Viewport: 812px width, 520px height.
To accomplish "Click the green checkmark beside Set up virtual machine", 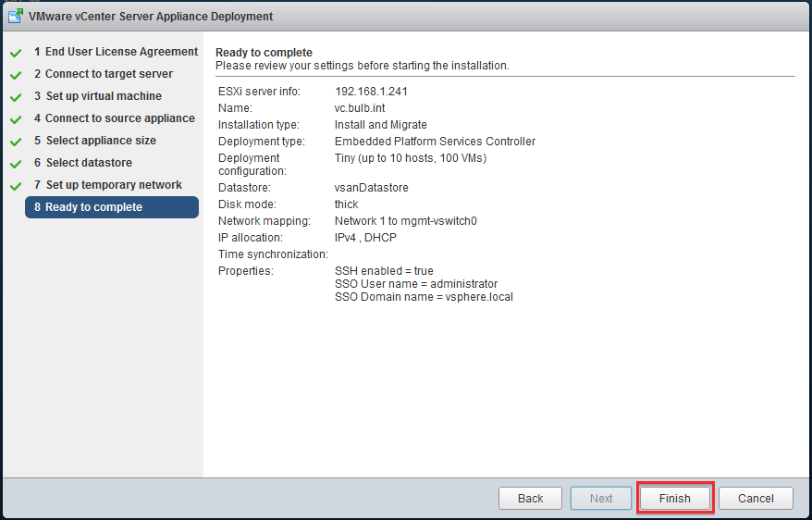I will [16, 97].
